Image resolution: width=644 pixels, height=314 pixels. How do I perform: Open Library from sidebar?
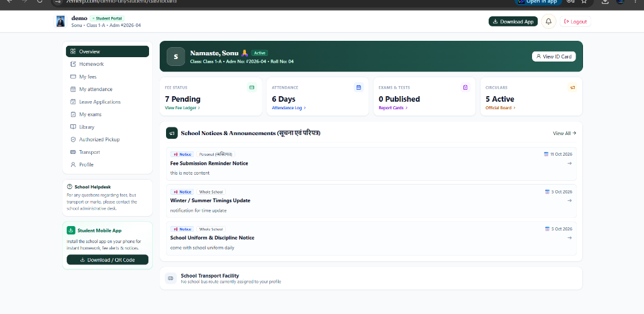click(108, 127)
